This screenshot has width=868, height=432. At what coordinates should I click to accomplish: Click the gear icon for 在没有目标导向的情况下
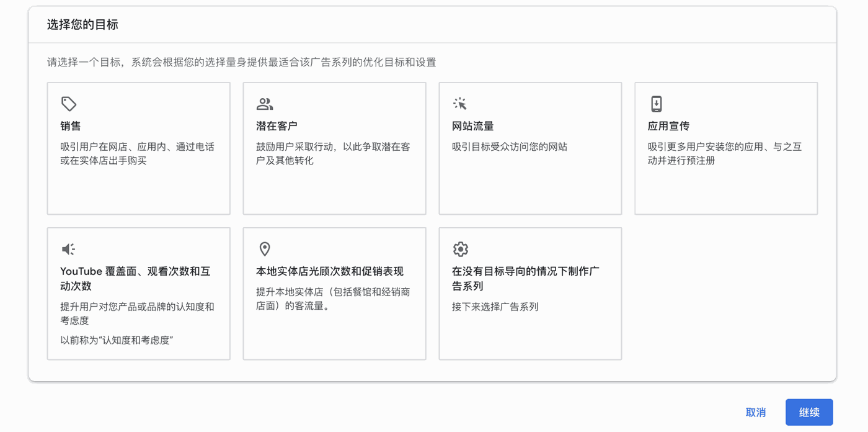click(x=460, y=249)
